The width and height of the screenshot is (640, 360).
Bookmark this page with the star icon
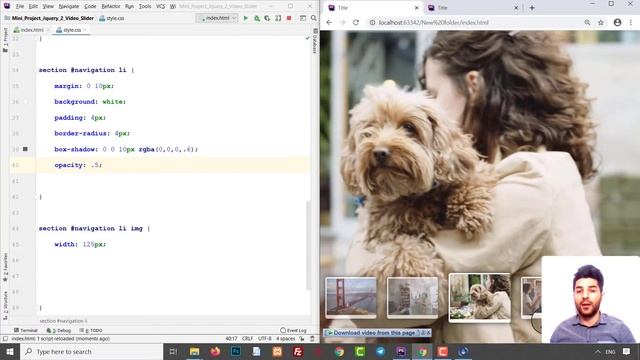(x=601, y=22)
